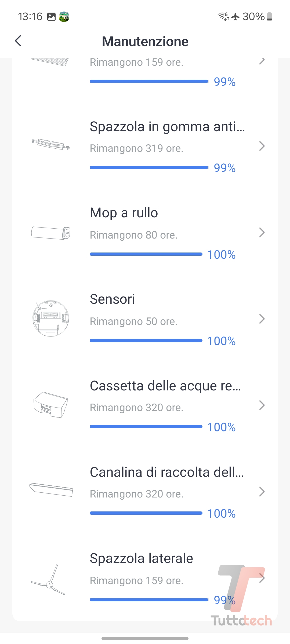Tap the wastewater tank illustration icon
The height and width of the screenshot is (644, 290).
50,405
